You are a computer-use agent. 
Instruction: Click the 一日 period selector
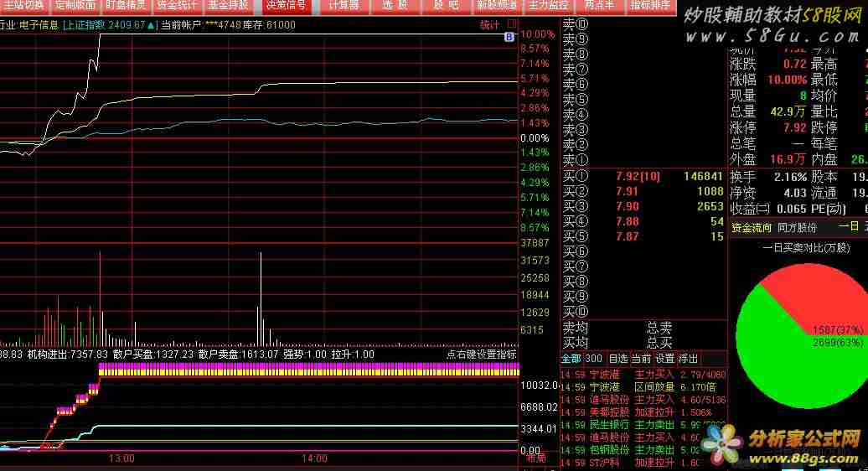tap(849, 226)
